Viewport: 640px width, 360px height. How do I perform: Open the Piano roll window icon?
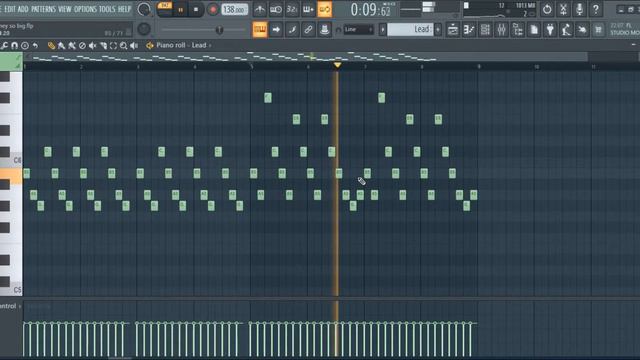point(469,29)
